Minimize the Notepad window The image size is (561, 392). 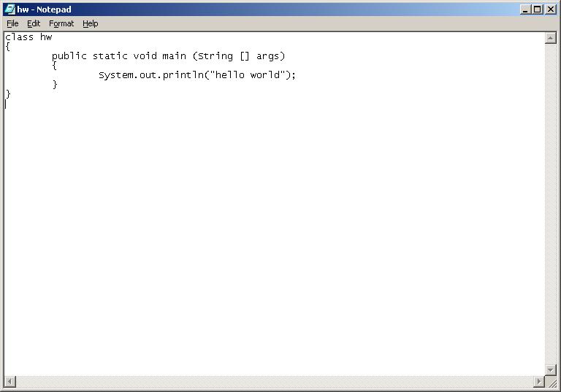(x=526, y=9)
